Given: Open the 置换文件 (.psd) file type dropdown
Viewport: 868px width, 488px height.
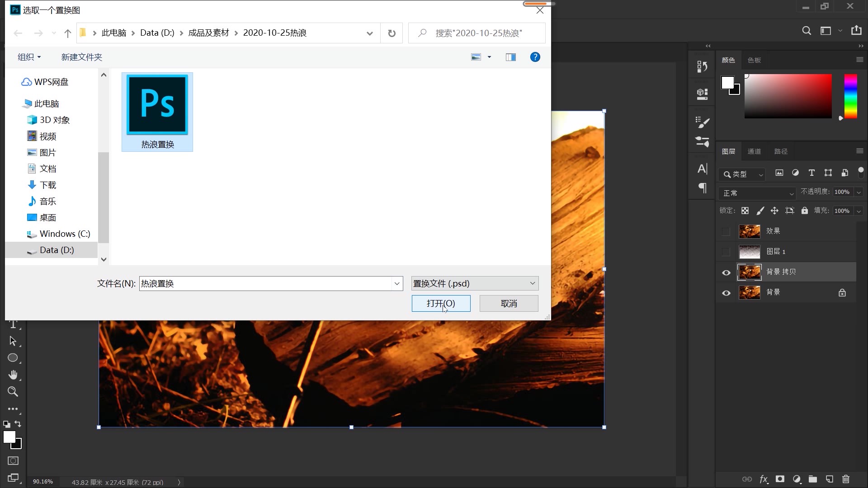Looking at the screenshot, I should pyautogui.click(x=475, y=283).
